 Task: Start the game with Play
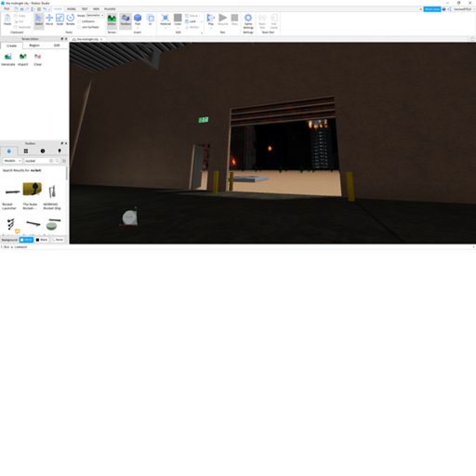pos(211,20)
